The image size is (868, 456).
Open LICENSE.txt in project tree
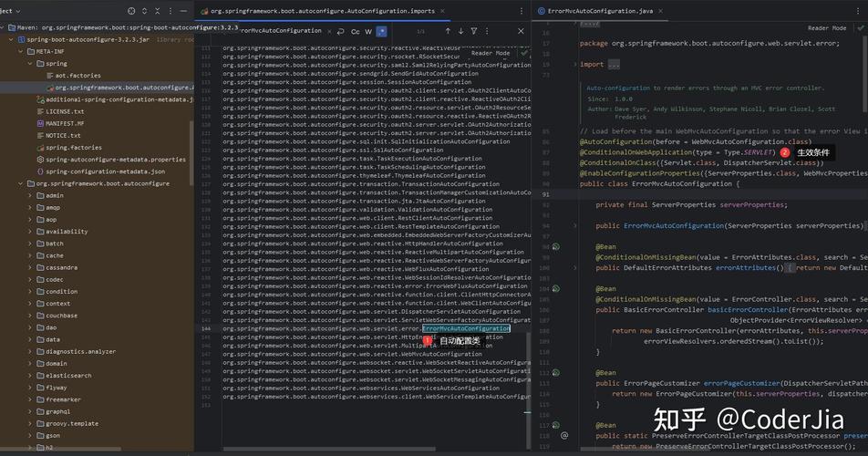point(60,112)
